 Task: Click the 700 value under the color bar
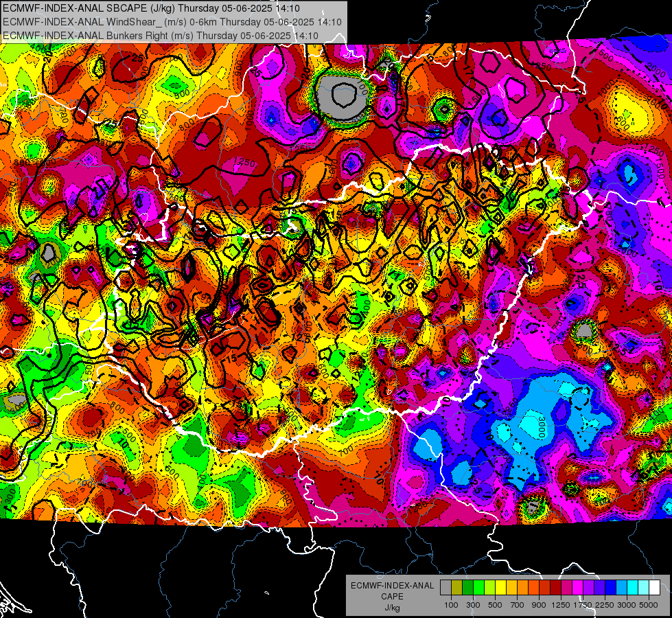pyautogui.click(x=518, y=605)
